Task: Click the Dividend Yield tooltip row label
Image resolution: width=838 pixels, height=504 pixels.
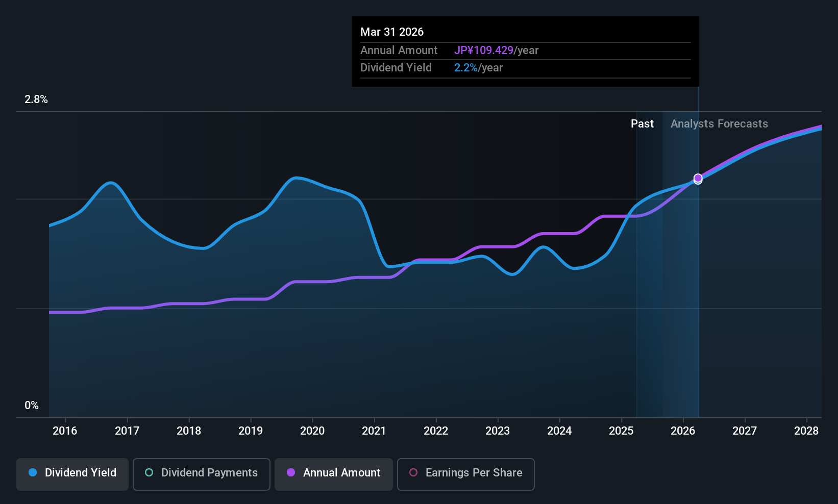Action: coord(396,68)
